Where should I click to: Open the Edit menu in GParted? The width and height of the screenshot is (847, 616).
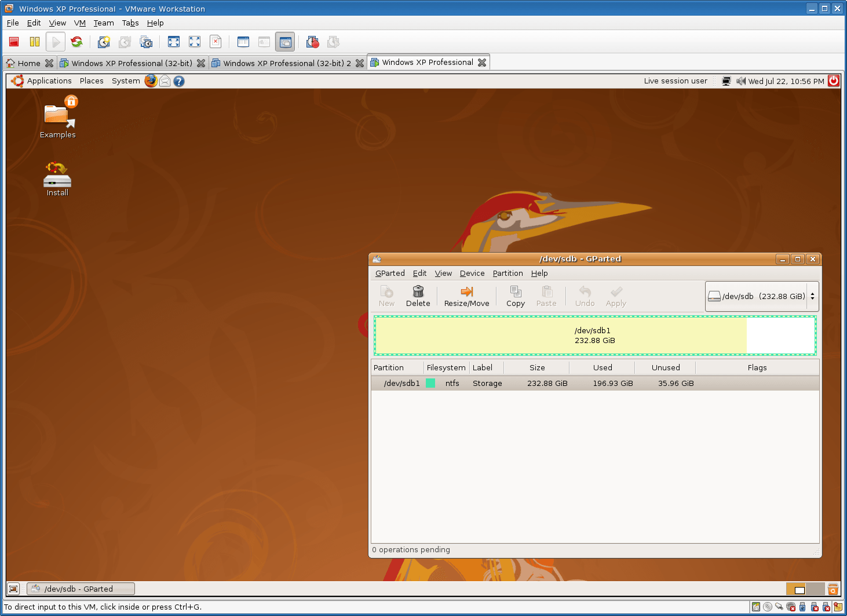tap(419, 274)
